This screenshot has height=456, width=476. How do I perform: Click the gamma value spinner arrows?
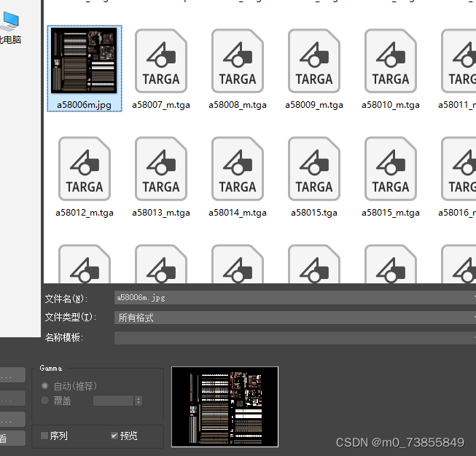[x=138, y=401]
